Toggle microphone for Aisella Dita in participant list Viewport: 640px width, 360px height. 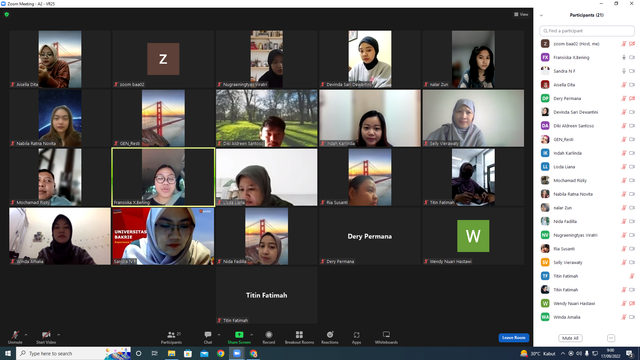[624, 85]
